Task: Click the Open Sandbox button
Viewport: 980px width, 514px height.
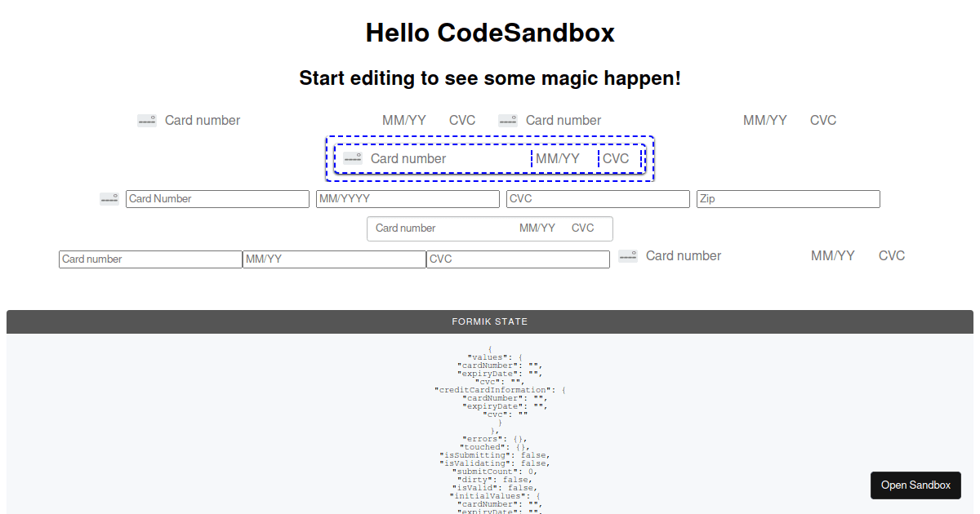Action: tap(915, 485)
